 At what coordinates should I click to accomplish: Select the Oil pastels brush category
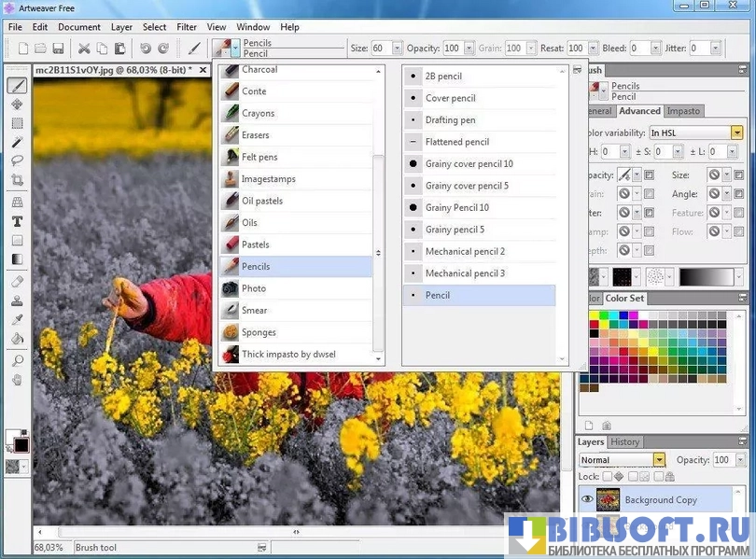coord(261,201)
